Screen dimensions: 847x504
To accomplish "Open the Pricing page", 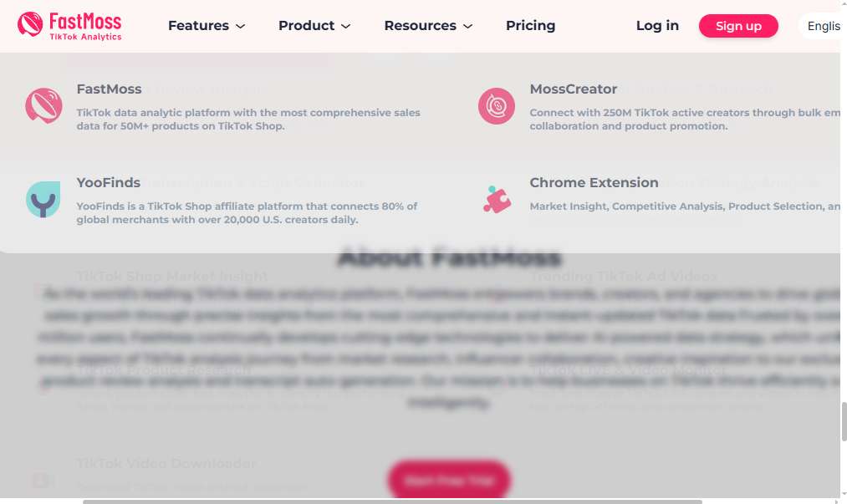I will (530, 25).
